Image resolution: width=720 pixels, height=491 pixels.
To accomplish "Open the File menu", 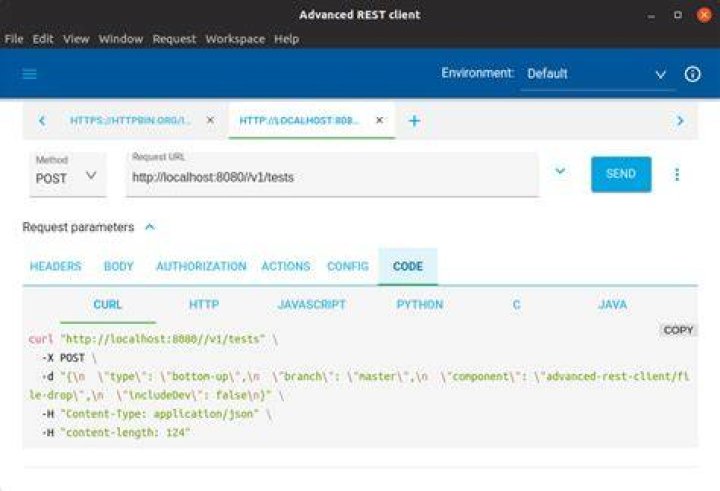I will coord(14,39).
